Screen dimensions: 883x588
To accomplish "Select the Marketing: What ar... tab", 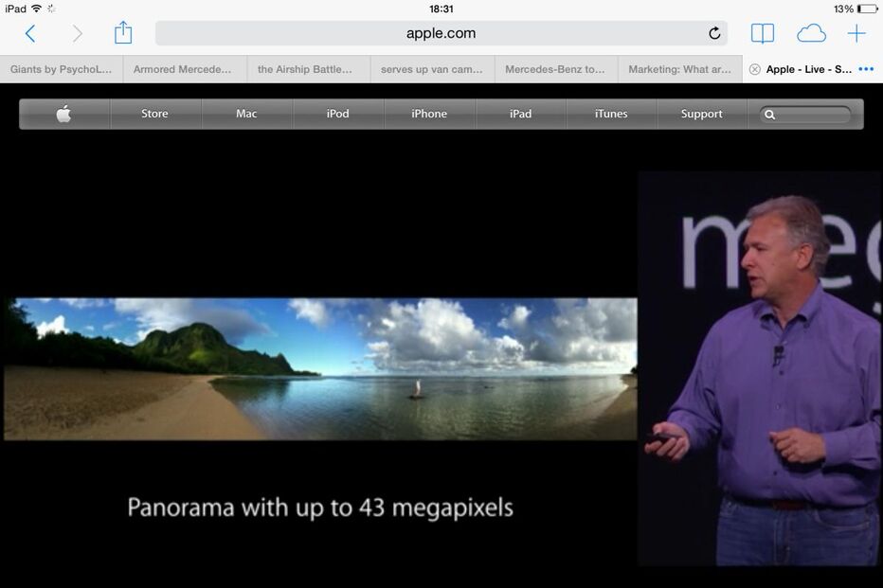I will pyautogui.click(x=679, y=69).
